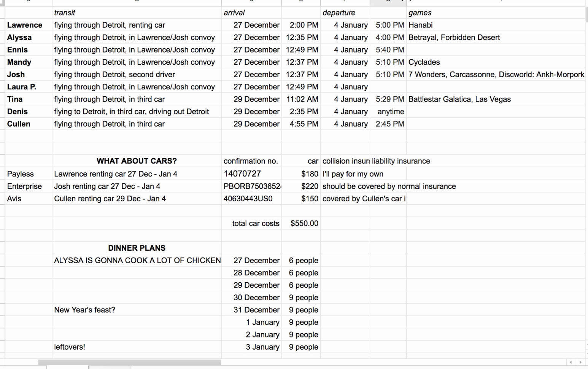588x369 pixels.
Task: Click the horizontal scrollbar left arrow at bottom right
Action: (571, 362)
